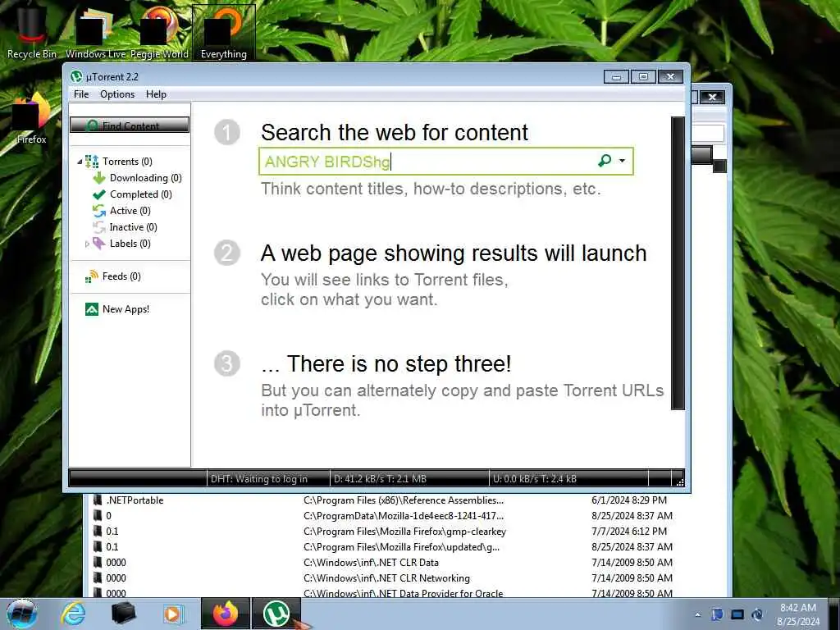Click the New Apps icon
Screen dimensions: 840x630
click(x=92, y=309)
